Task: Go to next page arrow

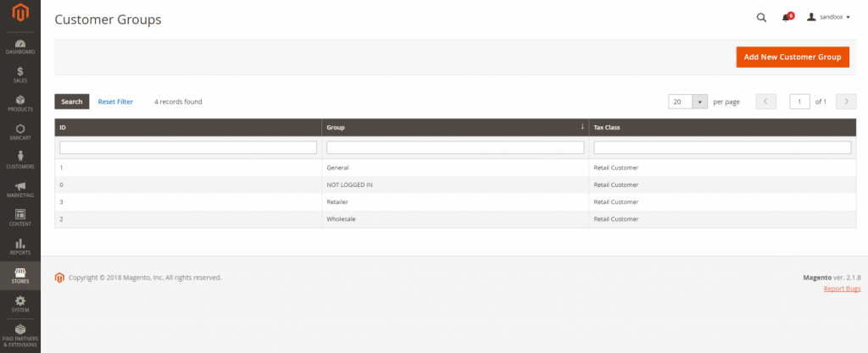Action: pos(847,102)
